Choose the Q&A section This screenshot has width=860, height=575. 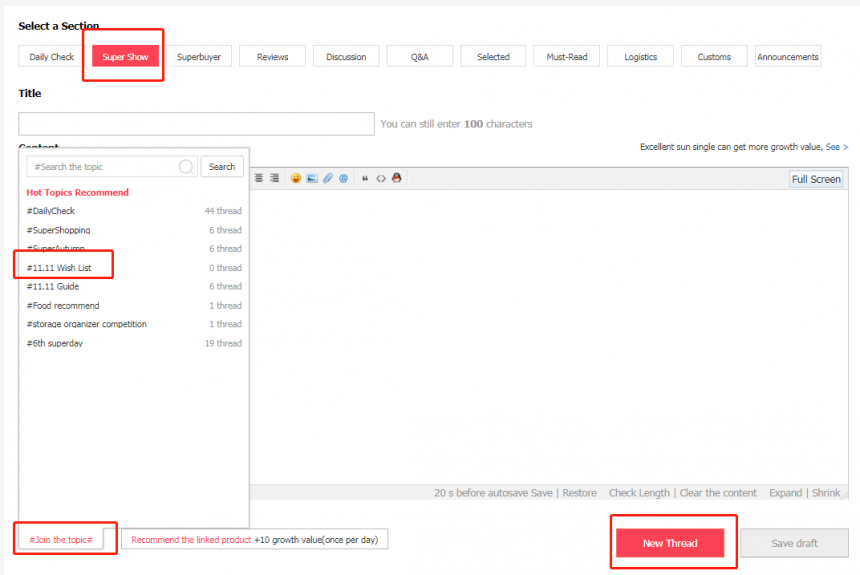point(420,57)
